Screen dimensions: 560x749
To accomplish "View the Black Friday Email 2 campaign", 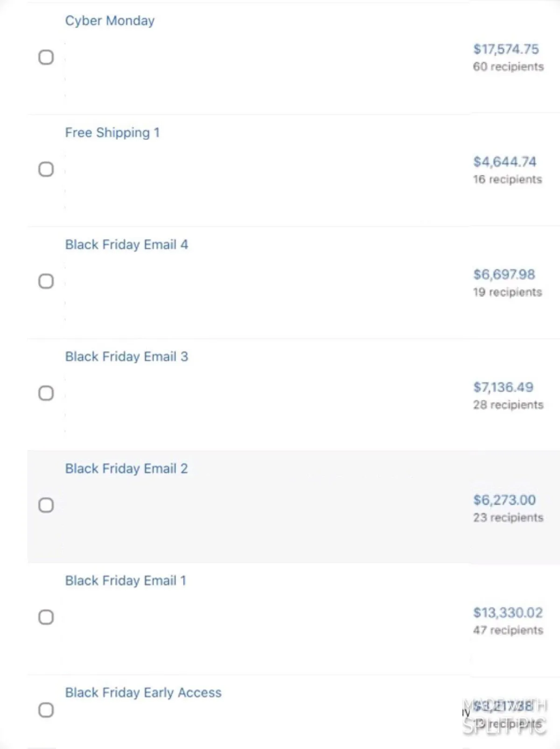I will (x=126, y=469).
